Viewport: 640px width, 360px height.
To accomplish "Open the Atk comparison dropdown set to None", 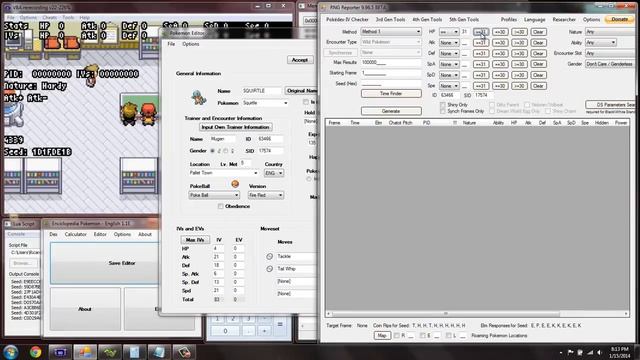I will click(x=449, y=42).
